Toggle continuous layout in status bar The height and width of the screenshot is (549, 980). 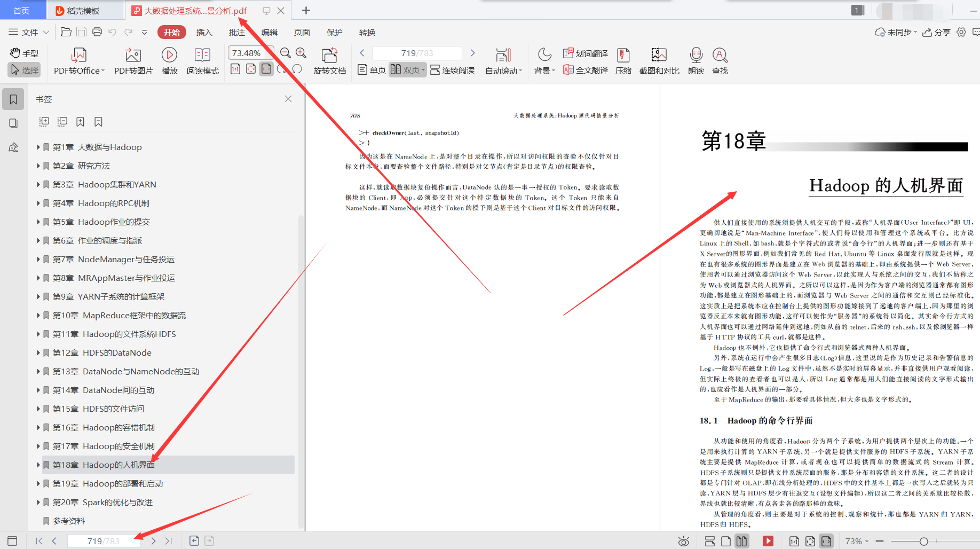point(710,541)
